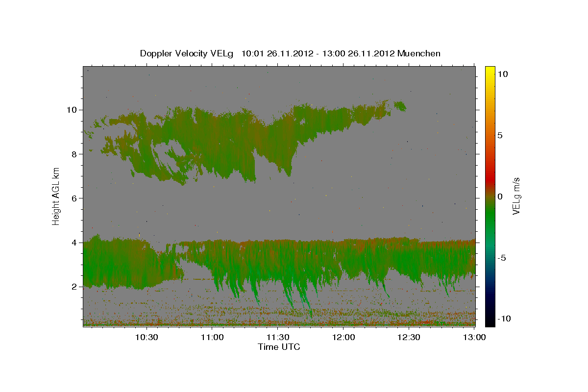Click the 'Time UTC' axis label

pos(279,347)
